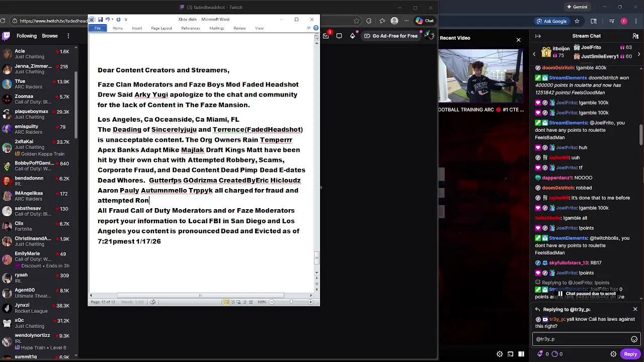Click Gemini button in Chrome title bar

pos(577,7)
